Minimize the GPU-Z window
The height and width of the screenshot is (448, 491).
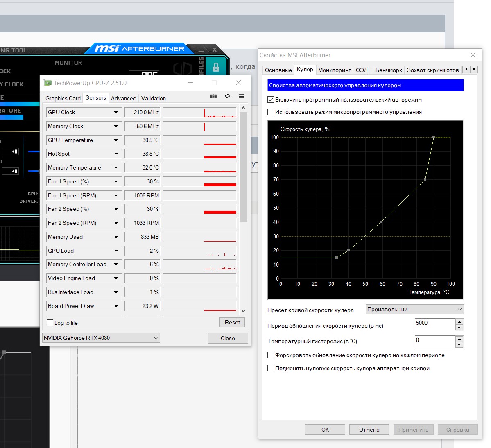pos(190,83)
